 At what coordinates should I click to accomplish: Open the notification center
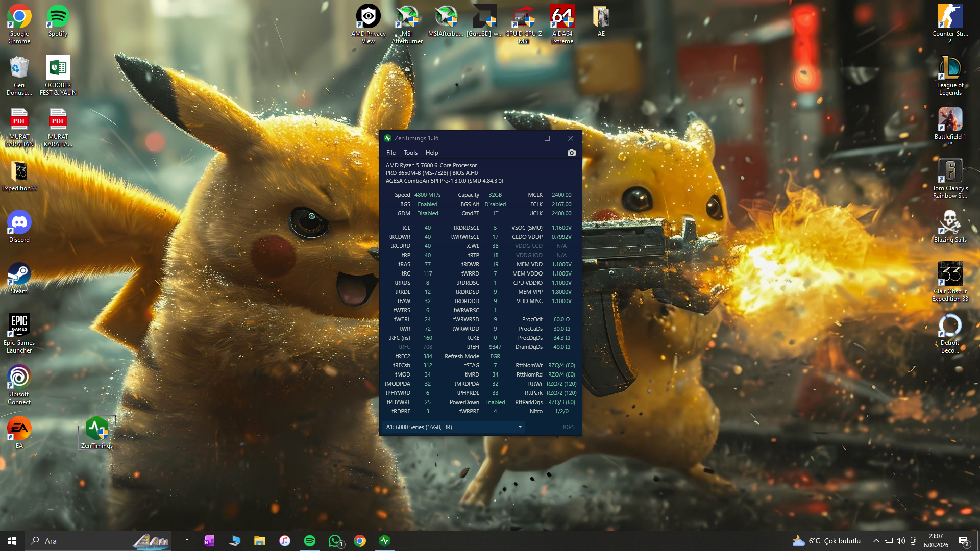pos(964,541)
